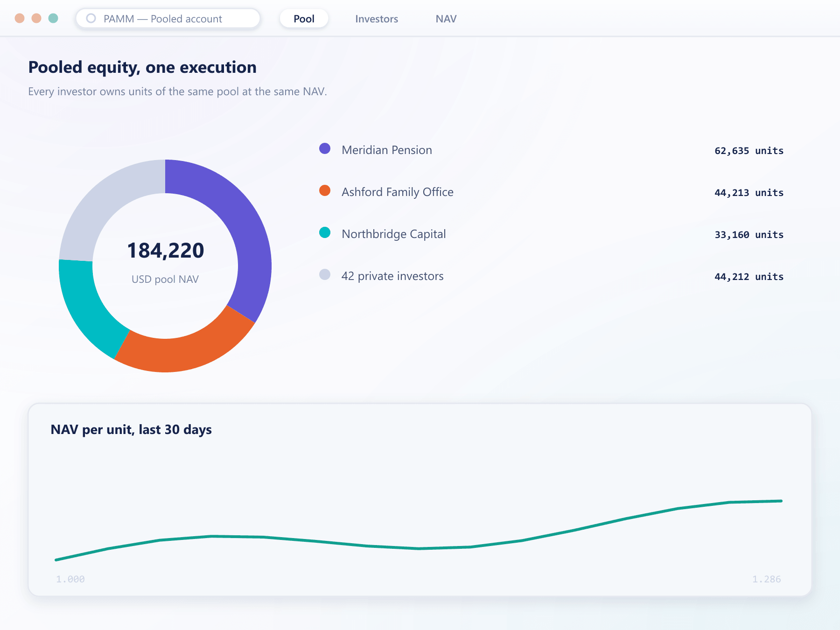The height and width of the screenshot is (630, 840).
Task: Select the 42 private investors label
Action: click(392, 276)
